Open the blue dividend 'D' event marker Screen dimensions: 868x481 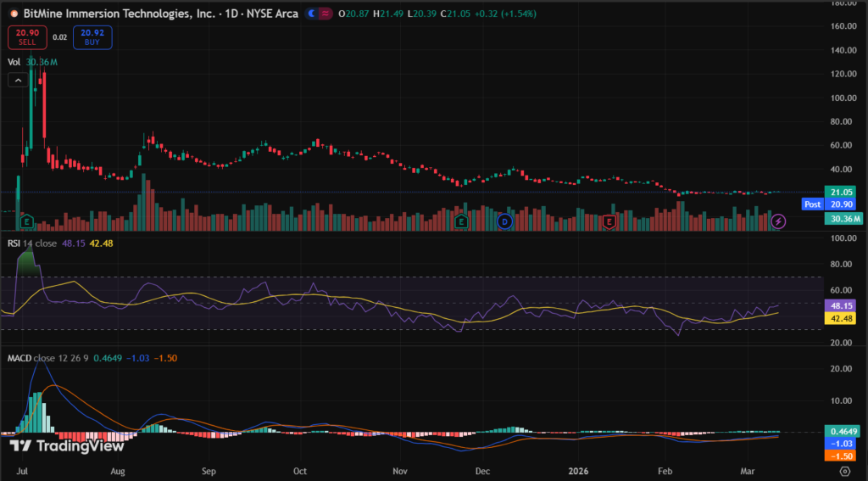click(505, 221)
